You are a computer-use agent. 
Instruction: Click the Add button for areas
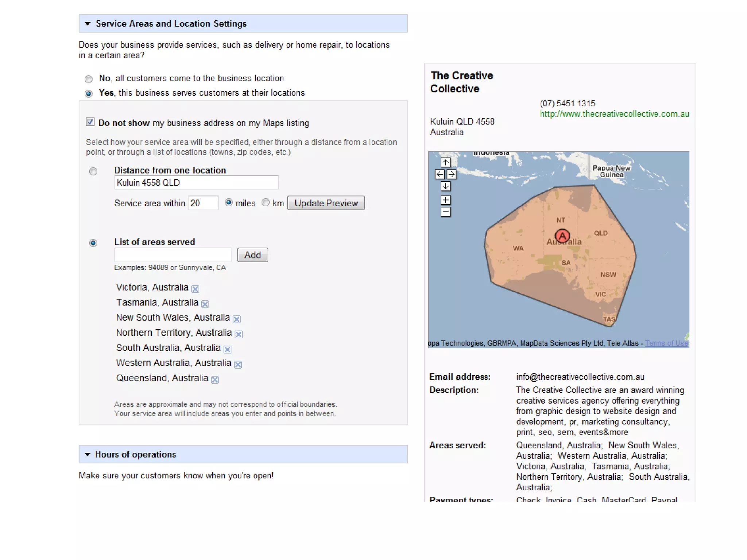click(x=252, y=255)
